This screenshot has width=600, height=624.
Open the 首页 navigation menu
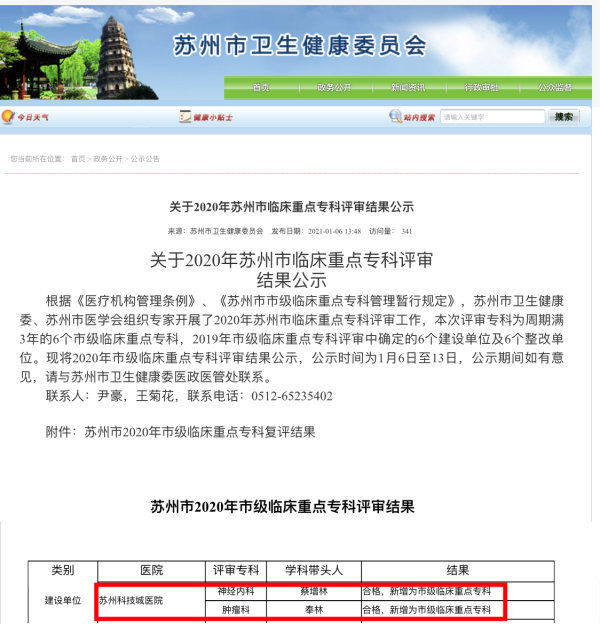coord(261,87)
